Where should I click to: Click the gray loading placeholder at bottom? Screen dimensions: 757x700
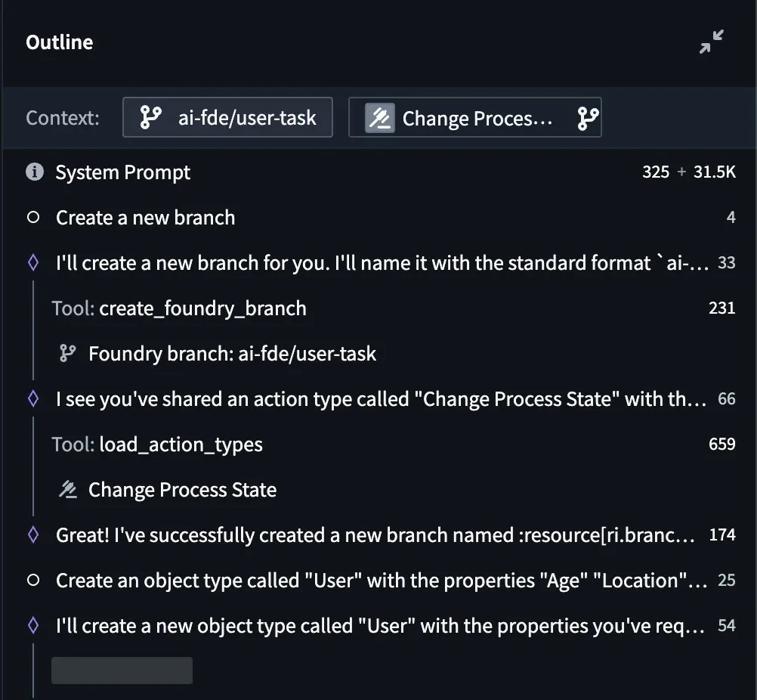pyautogui.click(x=122, y=670)
